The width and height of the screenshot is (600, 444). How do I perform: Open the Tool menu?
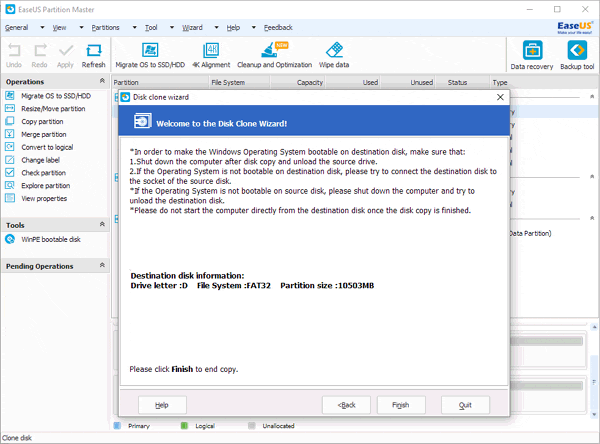(151, 28)
